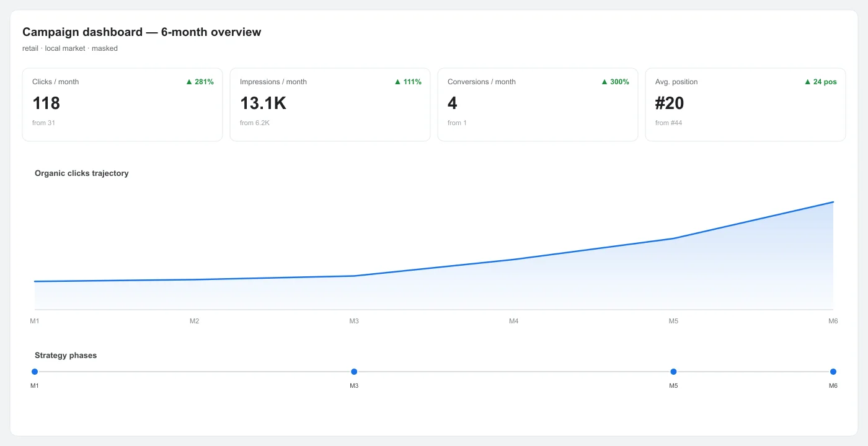Image resolution: width=868 pixels, height=446 pixels.
Task: Click the 'from 31' subtext
Action: click(x=43, y=123)
